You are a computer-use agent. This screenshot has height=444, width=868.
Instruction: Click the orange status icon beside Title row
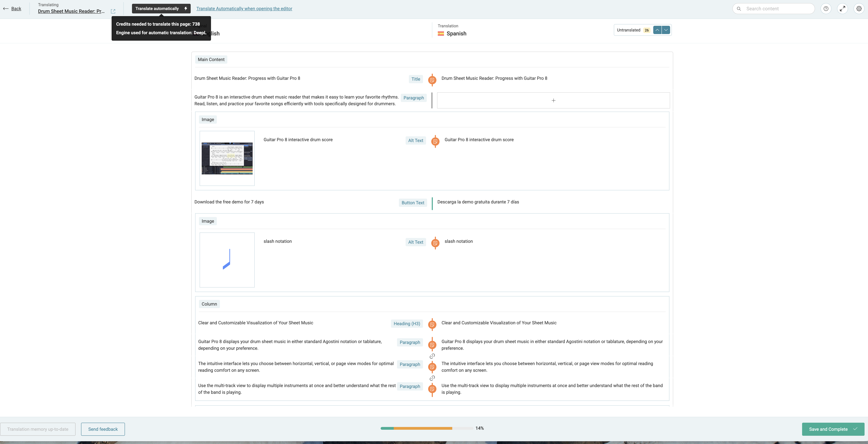coord(432,80)
